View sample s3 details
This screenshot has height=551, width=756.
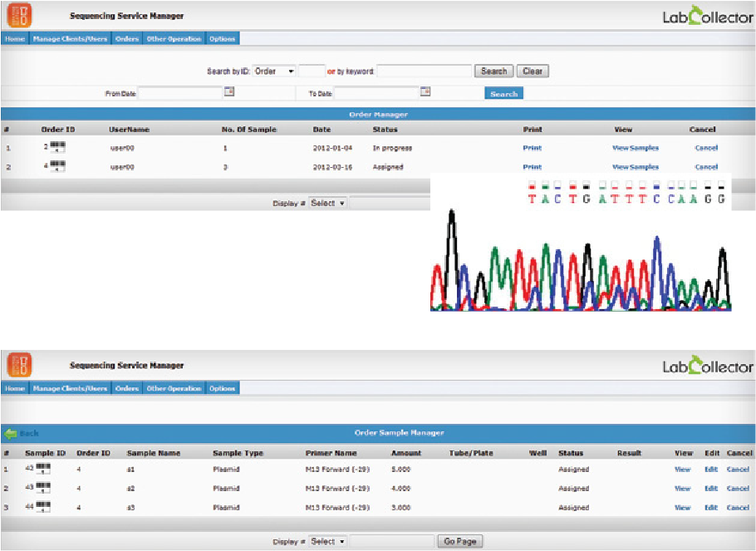coord(683,508)
